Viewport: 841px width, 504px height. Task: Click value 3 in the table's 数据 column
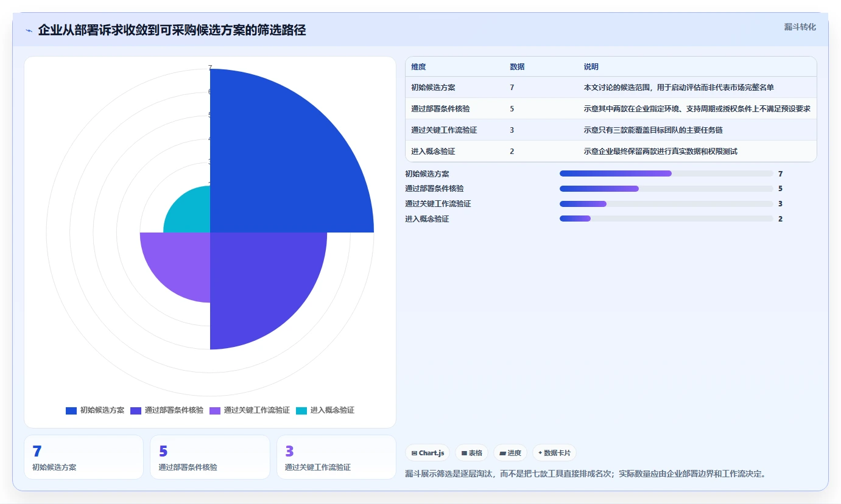[512, 130]
